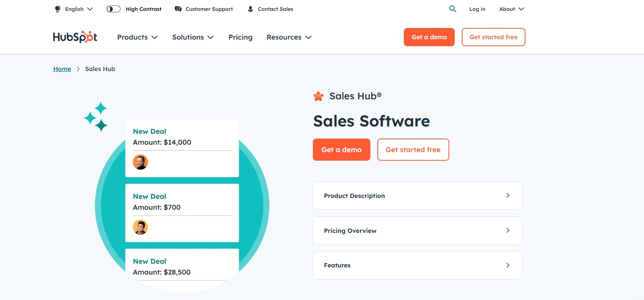
Task: Go to the Pricing page
Action: click(x=240, y=37)
